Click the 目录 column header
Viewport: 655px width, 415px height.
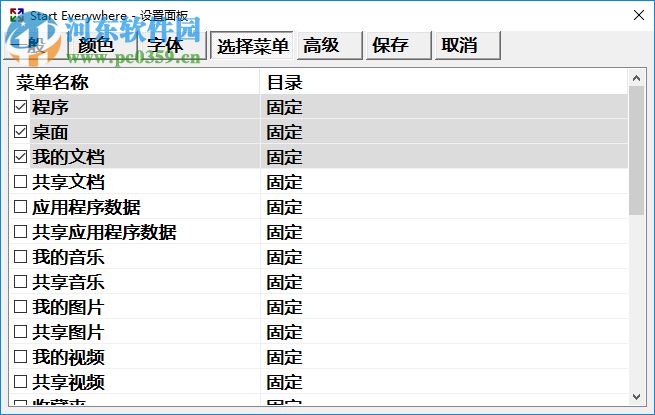(444, 82)
